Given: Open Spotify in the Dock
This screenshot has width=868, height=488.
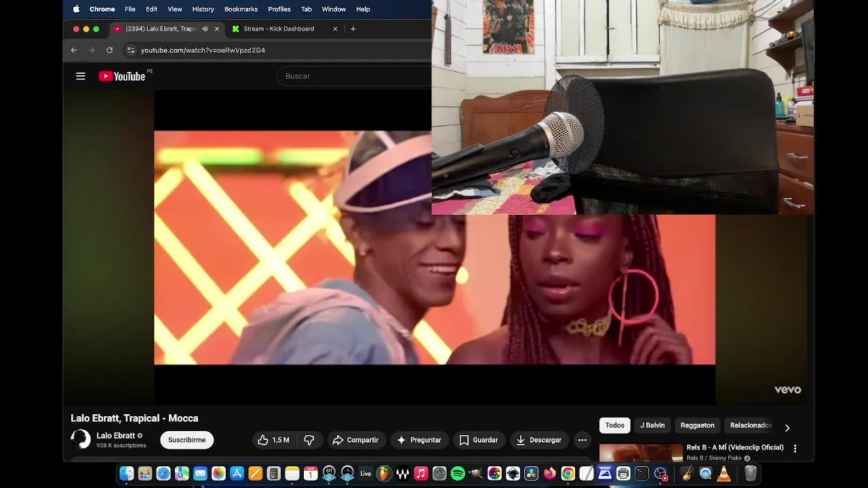Looking at the screenshot, I should pos(458,473).
